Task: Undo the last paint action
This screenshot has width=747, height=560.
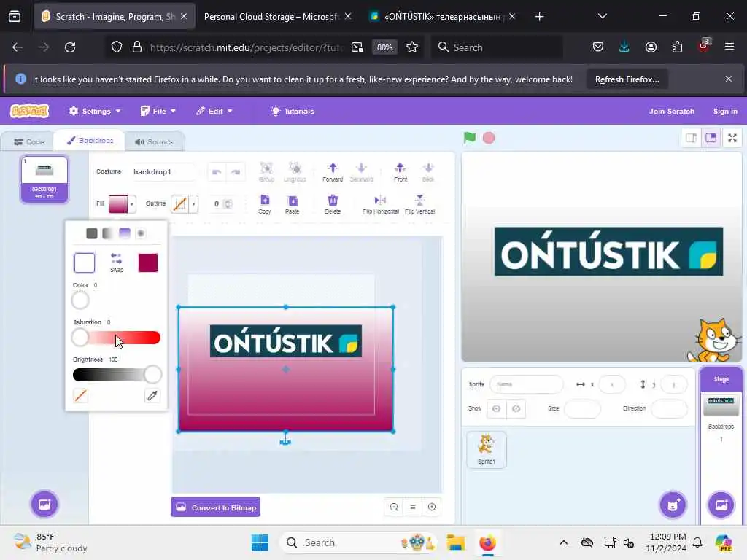Action: click(217, 172)
